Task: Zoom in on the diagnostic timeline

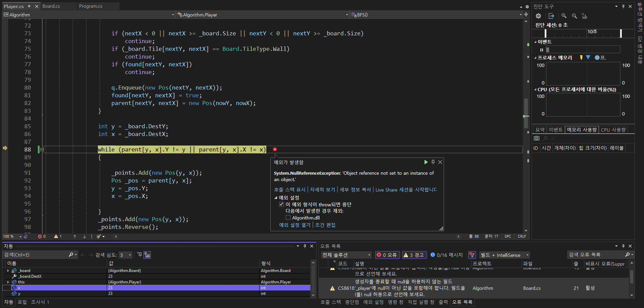Action: (x=564, y=16)
